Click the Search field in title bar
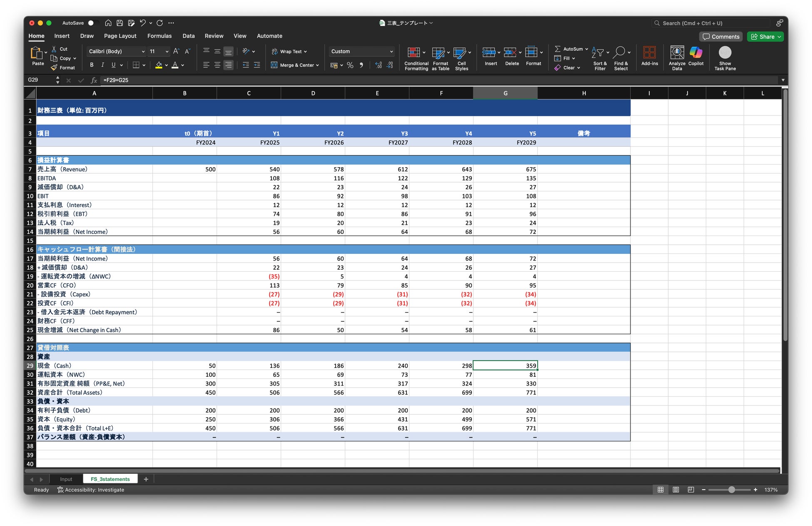The width and height of the screenshot is (812, 526). tap(711, 23)
